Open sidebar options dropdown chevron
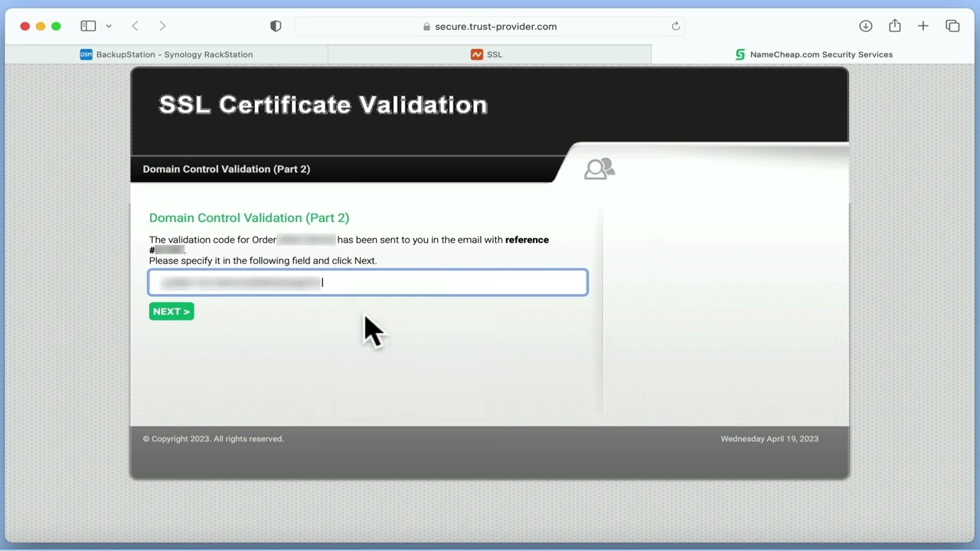Image resolution: width=980 pixels, height=551 pixels. [x=109, y=26]
